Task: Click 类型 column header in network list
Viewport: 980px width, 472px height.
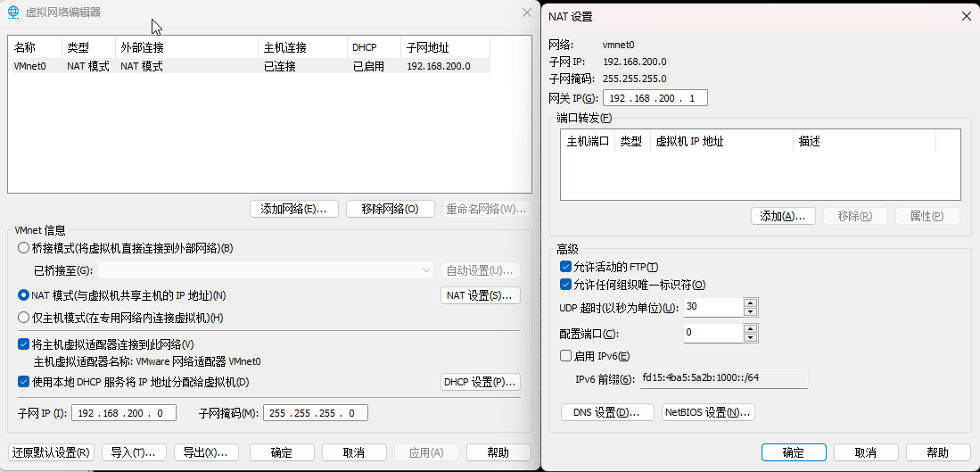Action: (x=89, y=48)
